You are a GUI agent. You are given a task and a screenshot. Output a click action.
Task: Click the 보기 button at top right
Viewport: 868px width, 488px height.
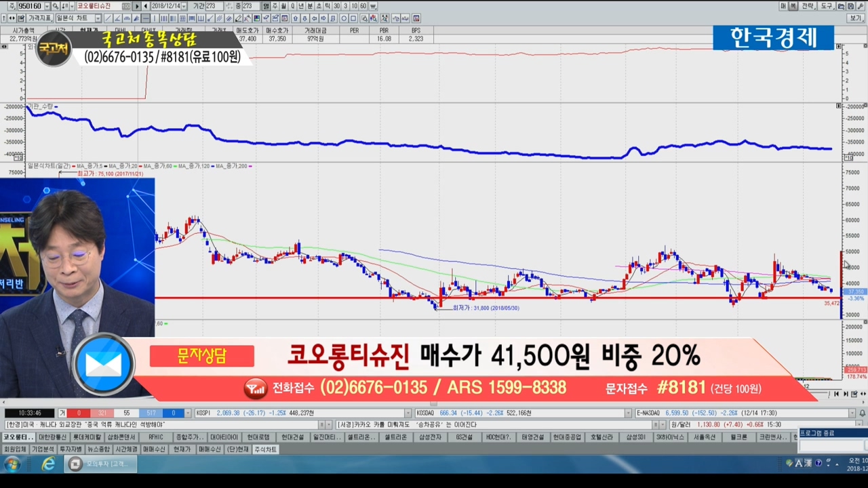856,18
